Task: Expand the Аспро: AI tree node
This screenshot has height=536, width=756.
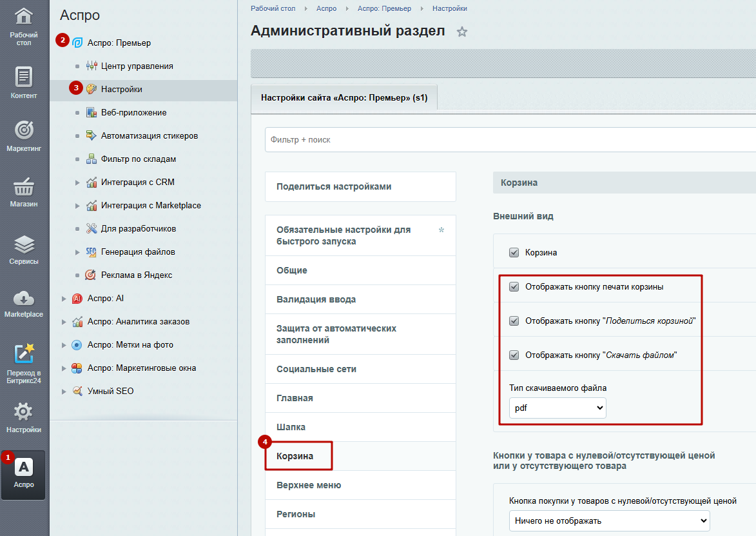Action: point(64,299)
